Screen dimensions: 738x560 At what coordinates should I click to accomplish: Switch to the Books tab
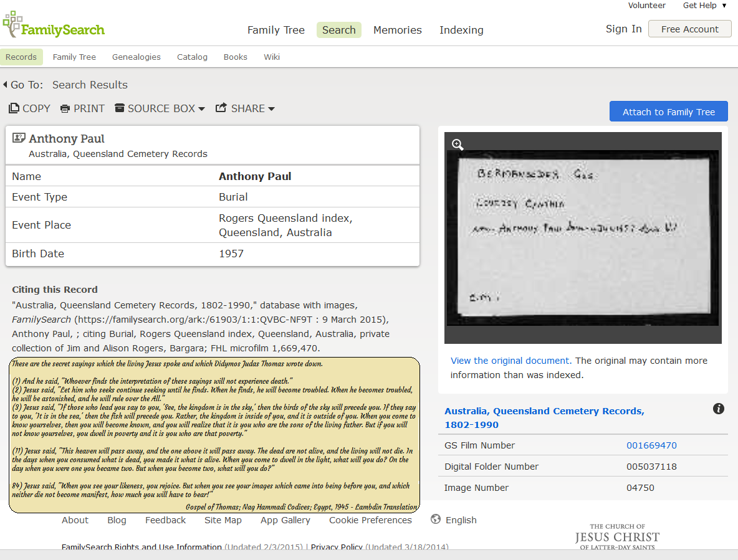236,57
